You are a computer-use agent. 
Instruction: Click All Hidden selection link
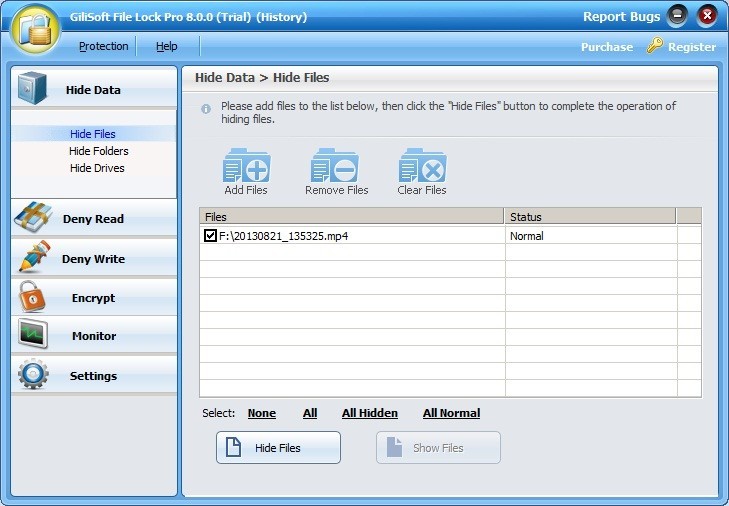coord(370,413)
